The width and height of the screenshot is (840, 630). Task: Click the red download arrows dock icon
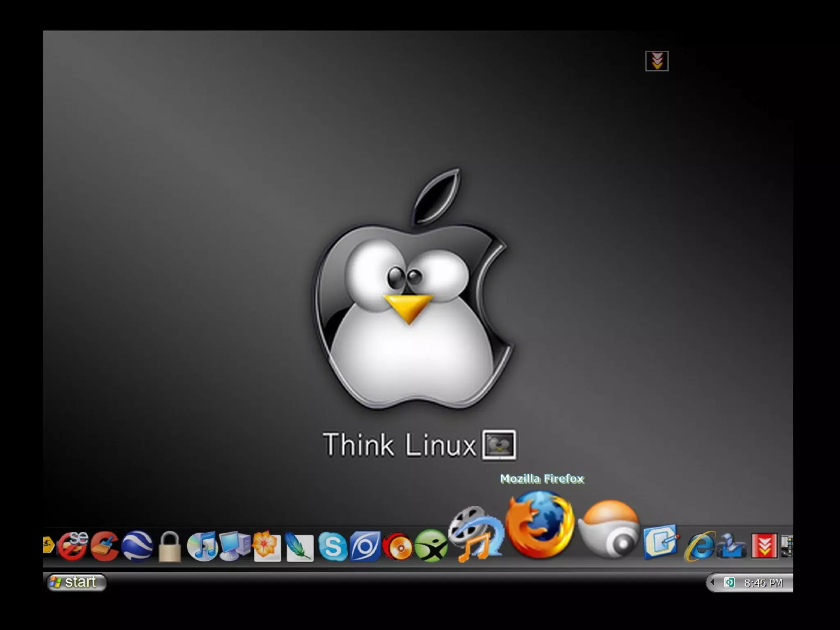(x=764, y=546)
